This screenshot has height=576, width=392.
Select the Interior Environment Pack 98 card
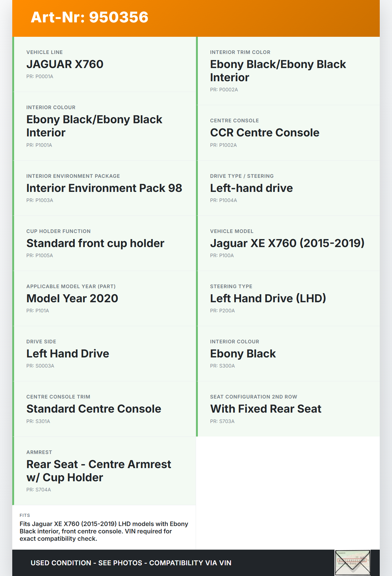105,188
